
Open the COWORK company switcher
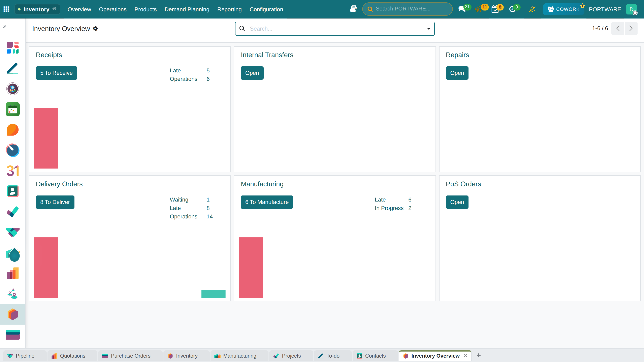(563, 9)
